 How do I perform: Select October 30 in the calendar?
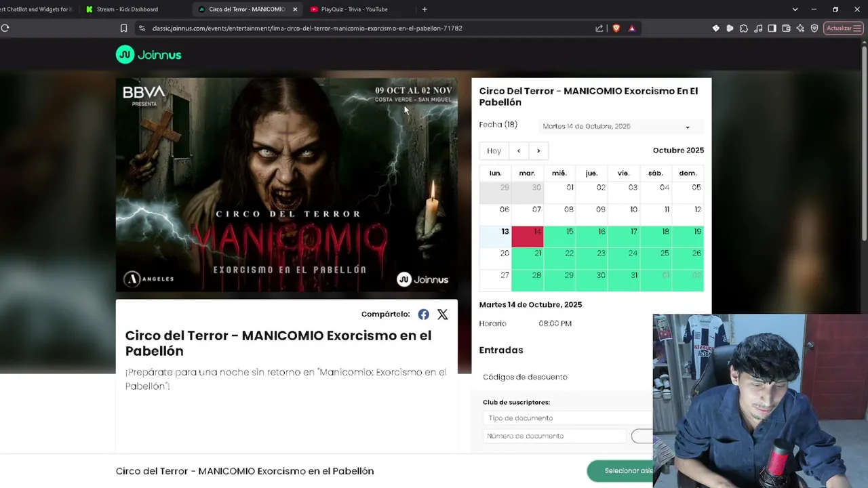pyautogui.click(x=591, y=281)
